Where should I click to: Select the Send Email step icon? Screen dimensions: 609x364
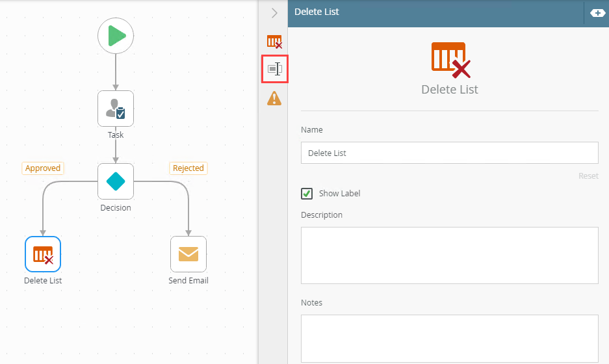[188, 254]
